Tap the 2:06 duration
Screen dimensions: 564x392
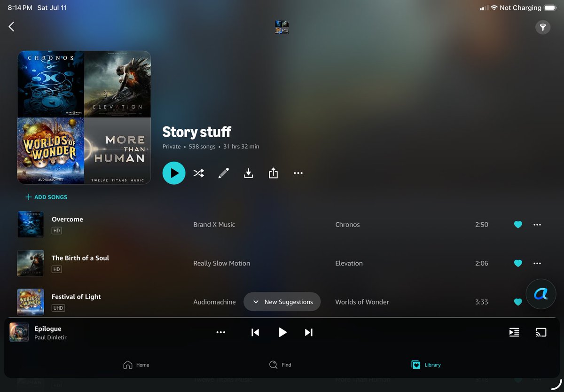coord(481,263)
